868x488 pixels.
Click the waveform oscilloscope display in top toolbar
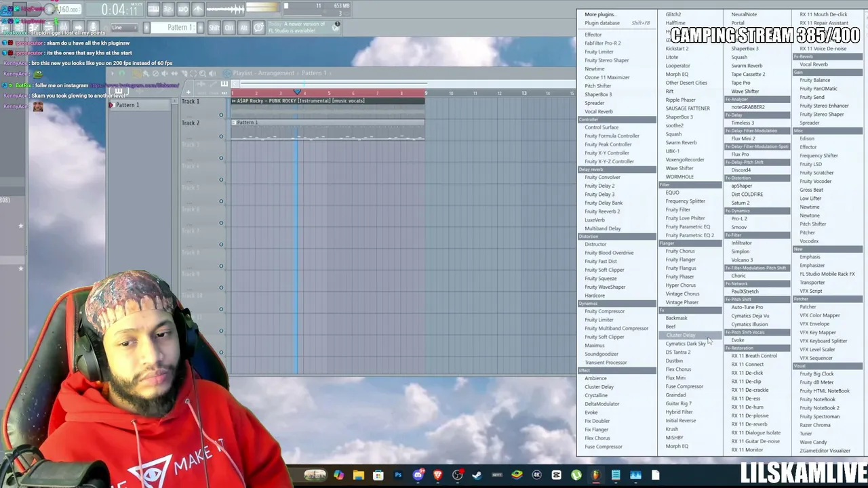click(x=225, y=9)
